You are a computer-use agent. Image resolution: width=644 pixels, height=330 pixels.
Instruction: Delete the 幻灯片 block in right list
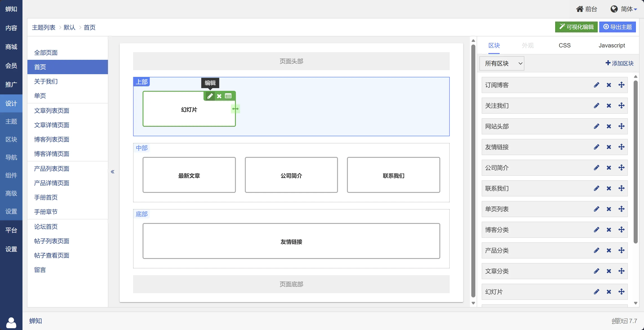[609, 292]
